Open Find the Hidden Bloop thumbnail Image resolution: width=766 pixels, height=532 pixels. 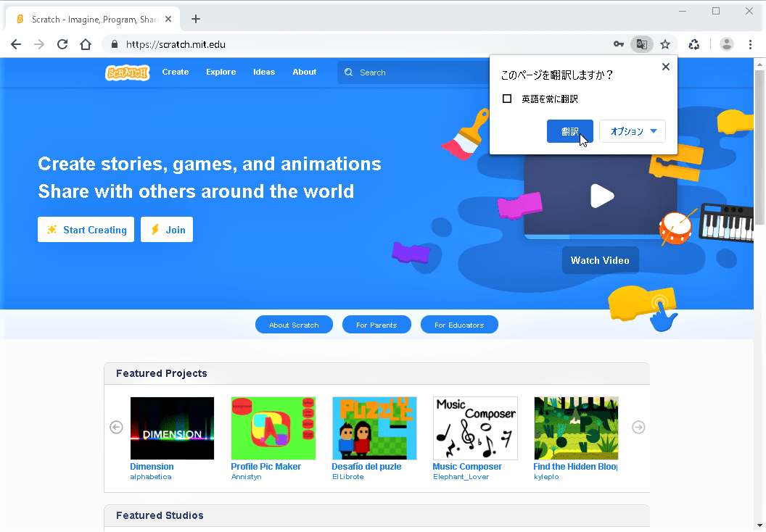(x=576, y=428)
